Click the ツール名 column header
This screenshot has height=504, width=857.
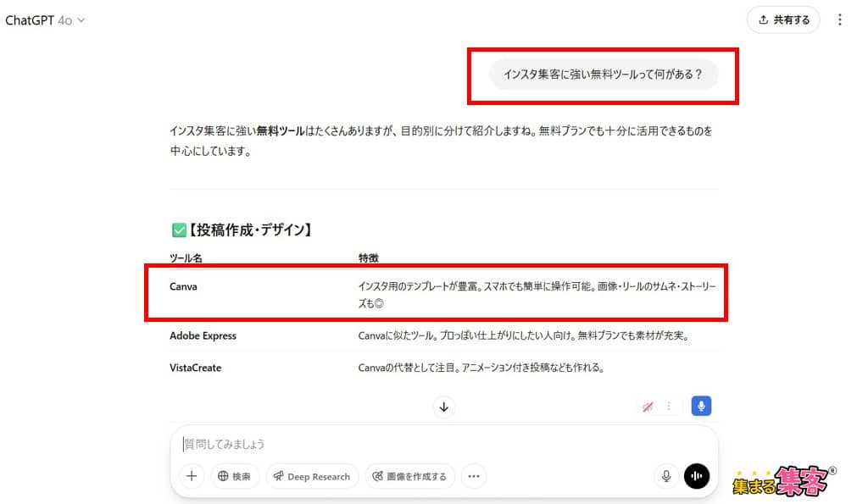[x=186, y=258]
